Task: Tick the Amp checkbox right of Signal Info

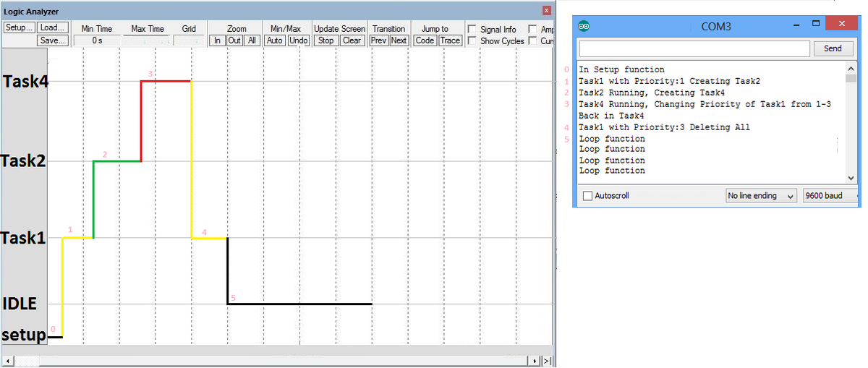Action: 533,29
